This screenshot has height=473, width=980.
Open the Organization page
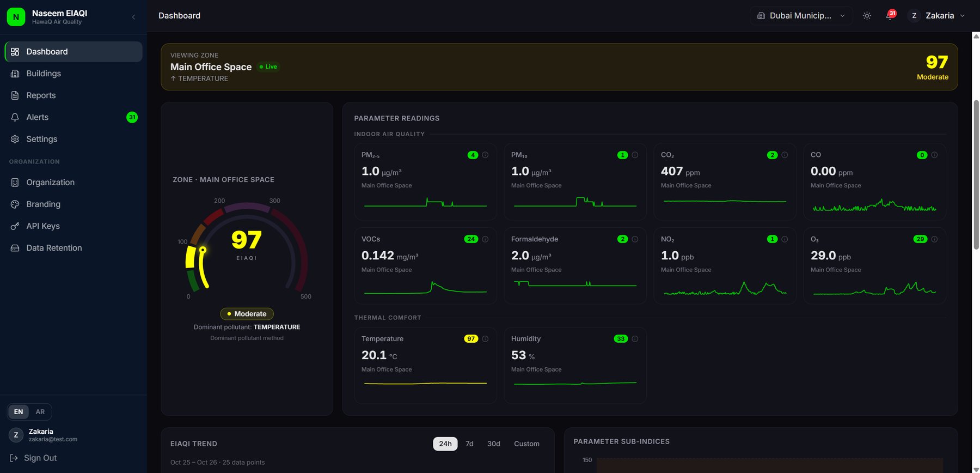(x=73, y=183)
